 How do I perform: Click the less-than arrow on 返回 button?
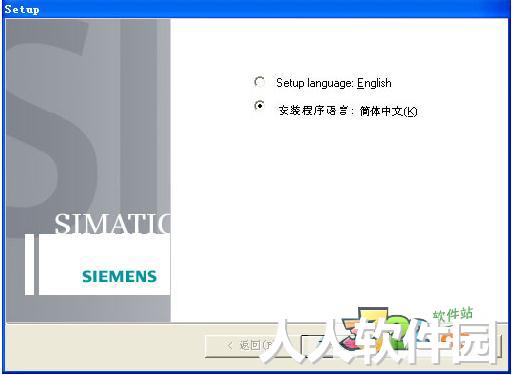coord(229,346)
